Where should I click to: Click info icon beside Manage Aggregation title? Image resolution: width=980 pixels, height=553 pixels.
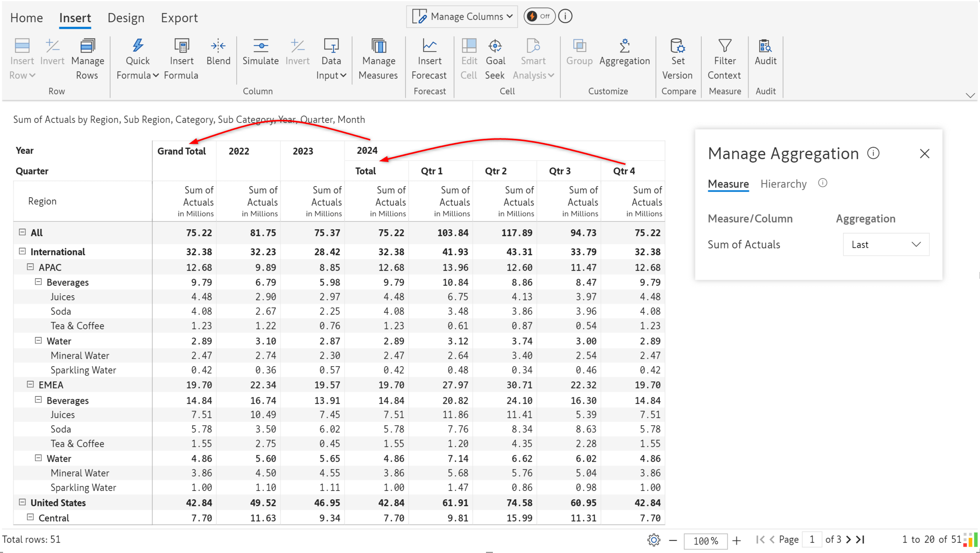[873, 153]
